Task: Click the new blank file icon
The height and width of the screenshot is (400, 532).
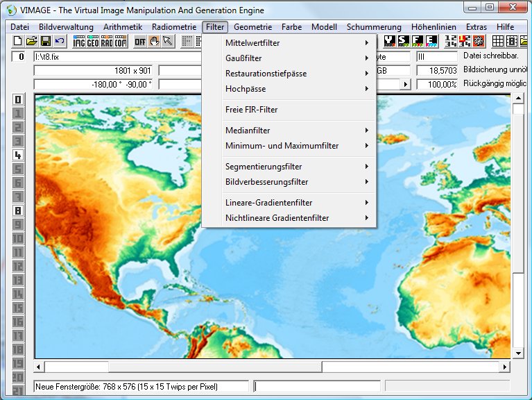Action: (17, 42)
